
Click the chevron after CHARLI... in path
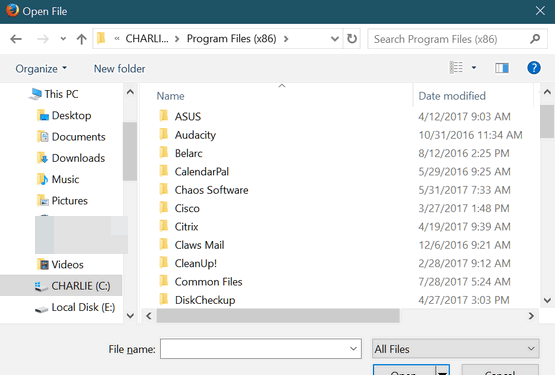coord(177,39)
